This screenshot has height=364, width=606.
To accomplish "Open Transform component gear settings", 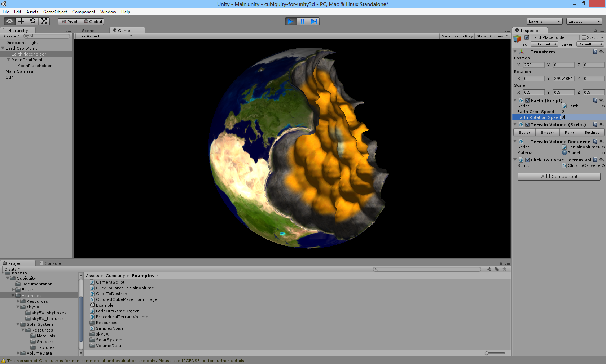I will click(601, 52).
